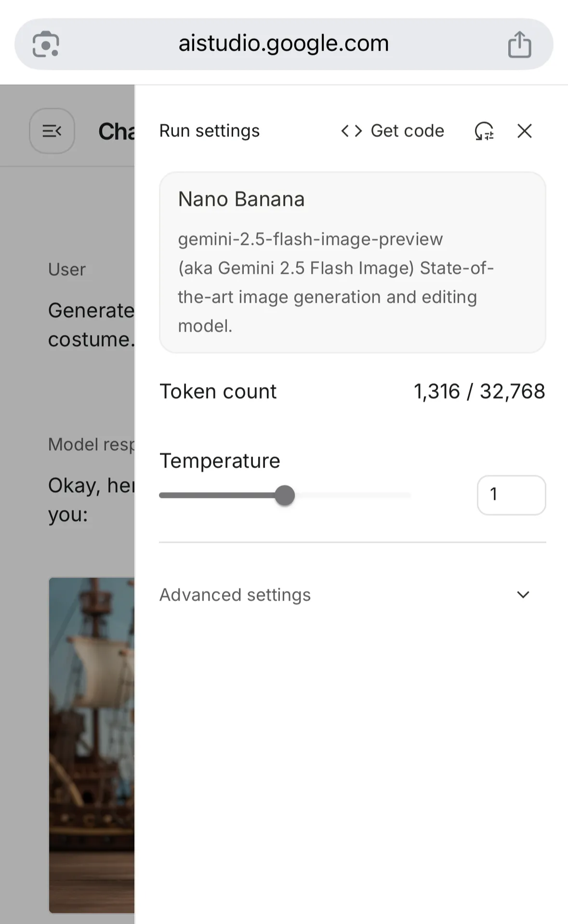Open the generated ship image thumbnail
Viewport: 568px width, 924px height.
point(92,745)
